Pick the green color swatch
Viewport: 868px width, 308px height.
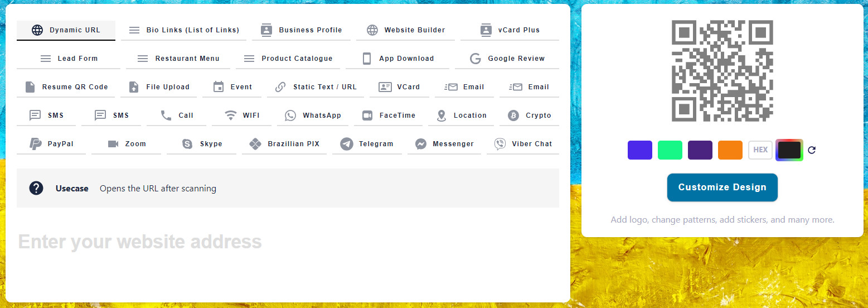point(670,150)
